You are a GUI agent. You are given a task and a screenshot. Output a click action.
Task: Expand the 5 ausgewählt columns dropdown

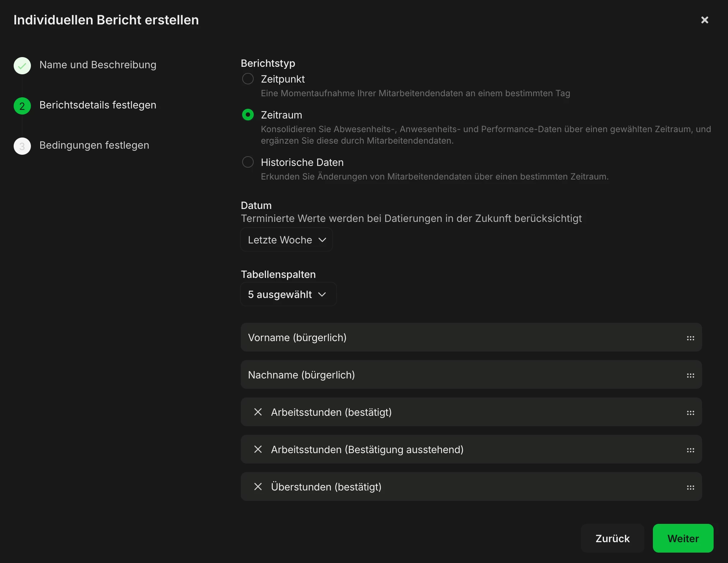tap(288, 294)
